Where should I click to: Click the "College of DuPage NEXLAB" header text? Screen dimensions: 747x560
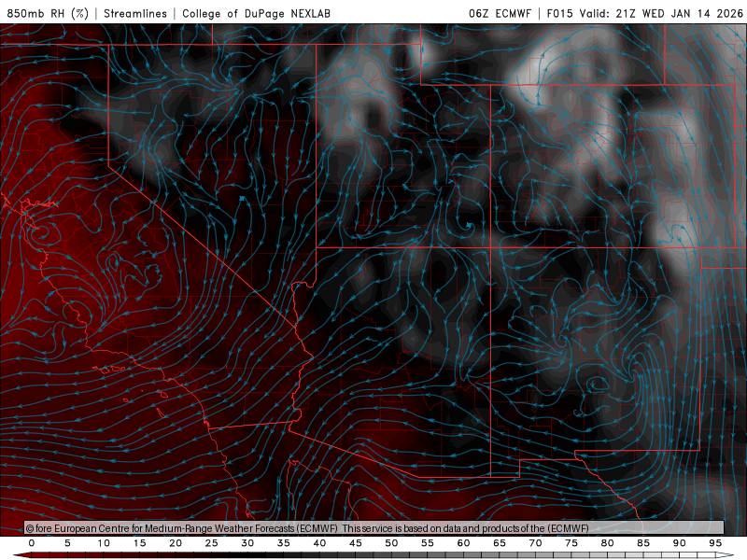point(256,13)
